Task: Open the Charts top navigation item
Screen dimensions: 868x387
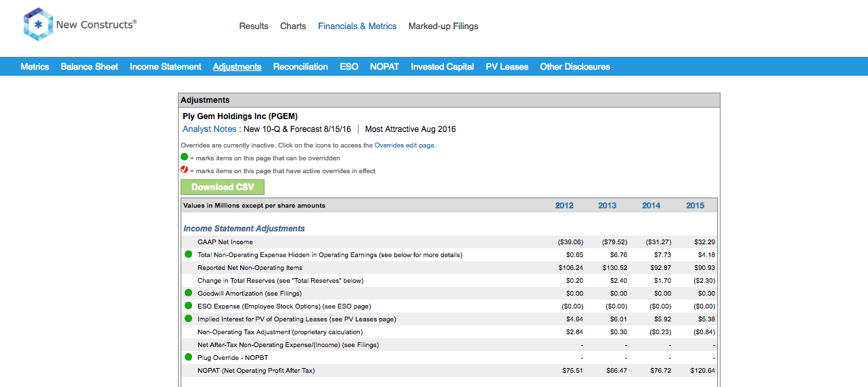Action: click(x=293, y=26)
